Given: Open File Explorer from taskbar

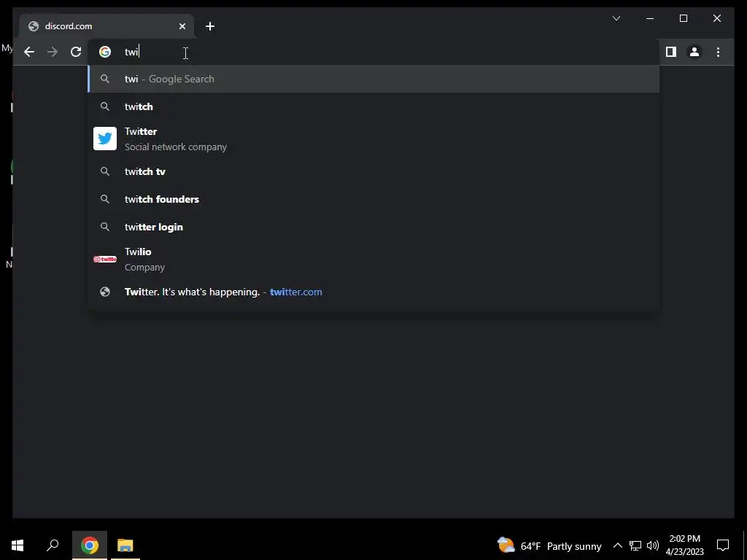Looking at the screenshot, I should (x=125, y=545).
